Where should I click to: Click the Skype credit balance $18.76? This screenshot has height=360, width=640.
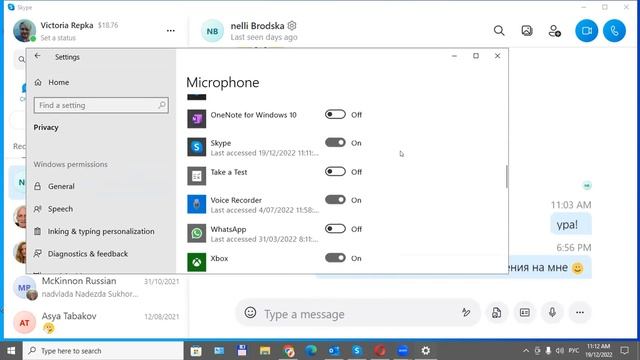click(x=108, y=25)
